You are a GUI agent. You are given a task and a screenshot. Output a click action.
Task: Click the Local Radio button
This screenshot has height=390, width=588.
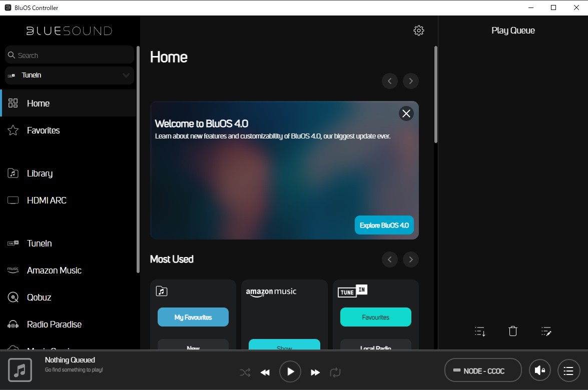coord(375,344)
